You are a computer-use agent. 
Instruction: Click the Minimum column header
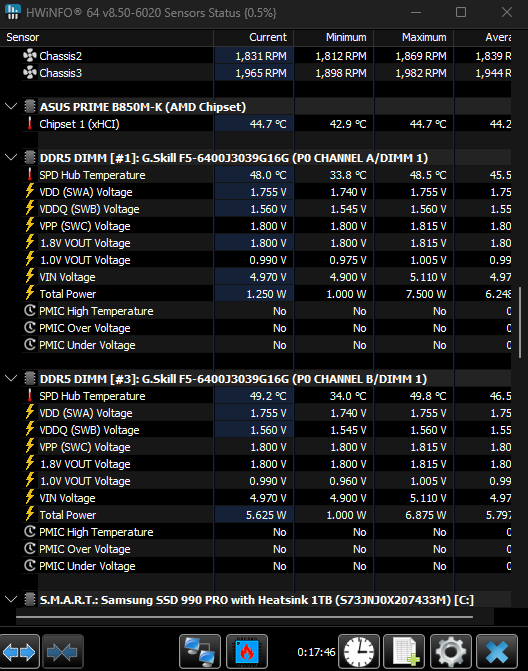coord(334,38)
